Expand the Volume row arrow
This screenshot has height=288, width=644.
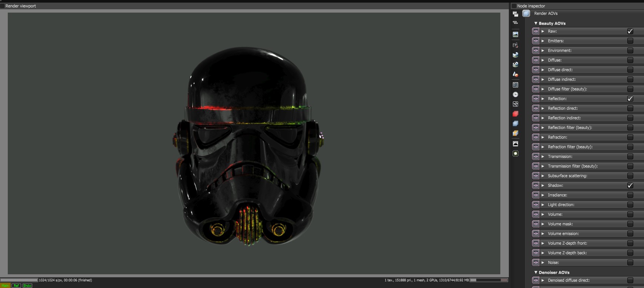click(x=543, y=214)
